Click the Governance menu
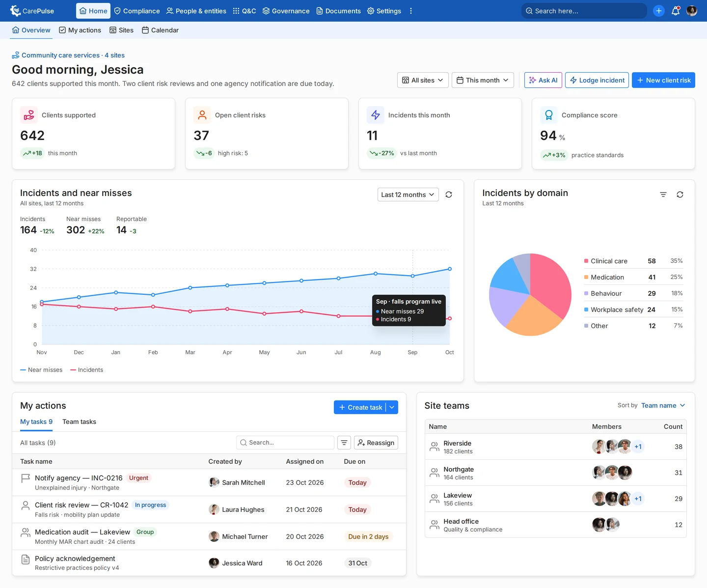Viewport: 707px width, 588px height. pos(286,11)
